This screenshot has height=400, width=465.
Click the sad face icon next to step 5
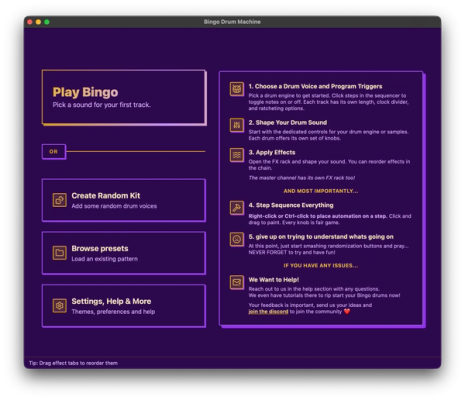pos(237,239)
